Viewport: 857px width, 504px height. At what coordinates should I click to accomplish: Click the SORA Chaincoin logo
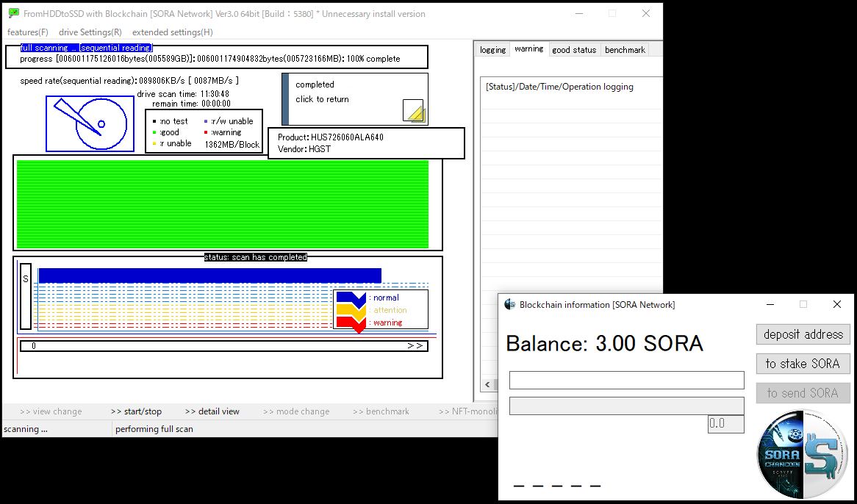click(803, 454)
